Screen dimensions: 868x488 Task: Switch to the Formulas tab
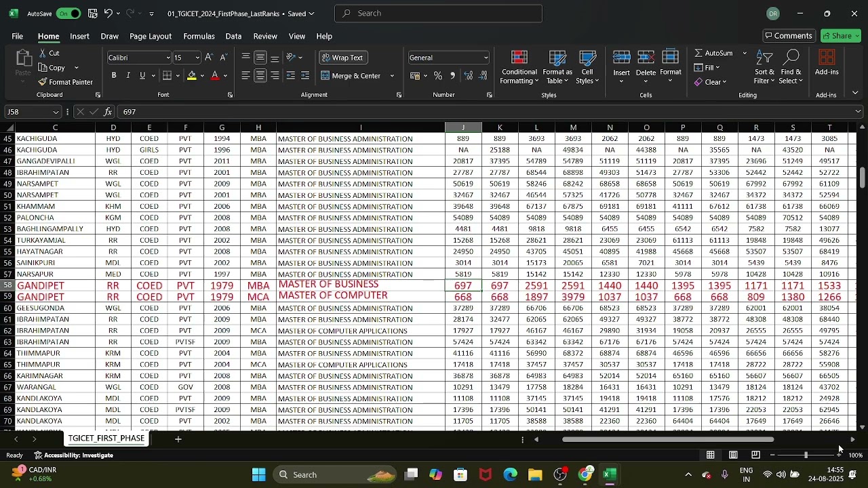[x=199, y=36]
